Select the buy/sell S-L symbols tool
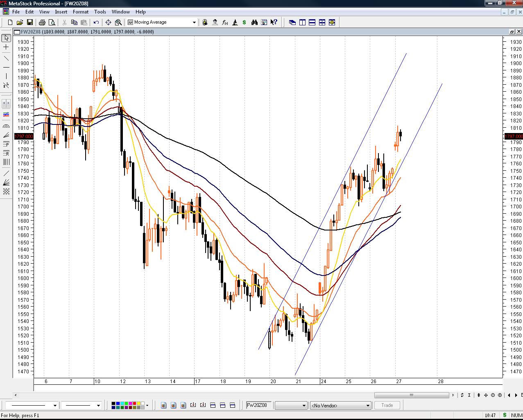 pos(6,85)
